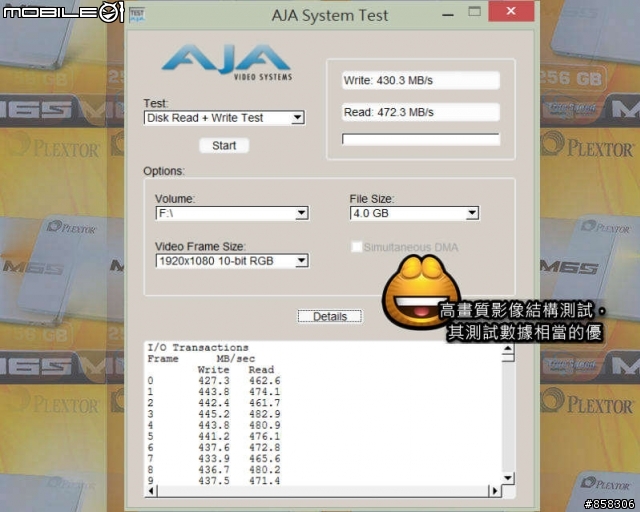Select frame 0 write value 427.3
The height and width of the screenshot is (512, 640).
point(214,381)
